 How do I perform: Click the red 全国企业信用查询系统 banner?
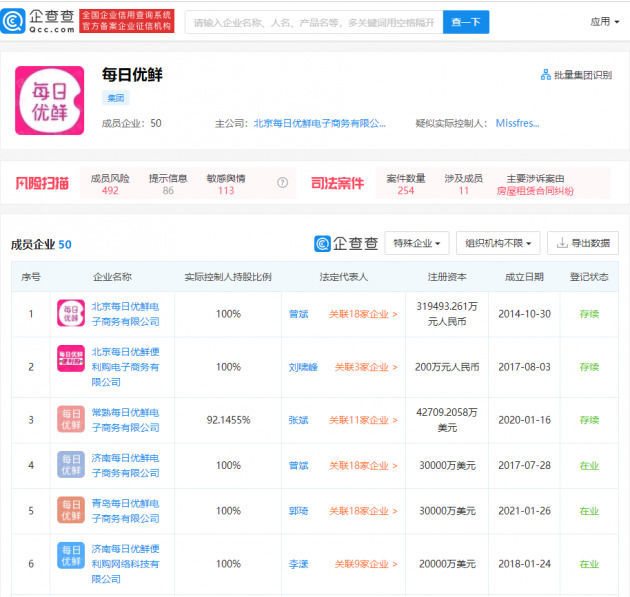[x=127, y=21]
